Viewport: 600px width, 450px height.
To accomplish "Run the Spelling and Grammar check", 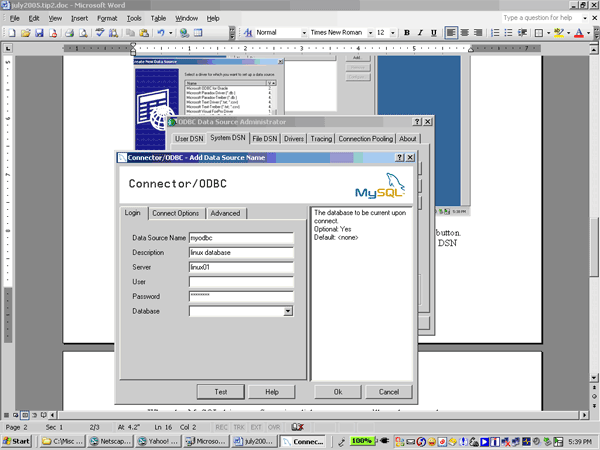I will [x=100, y=33].
